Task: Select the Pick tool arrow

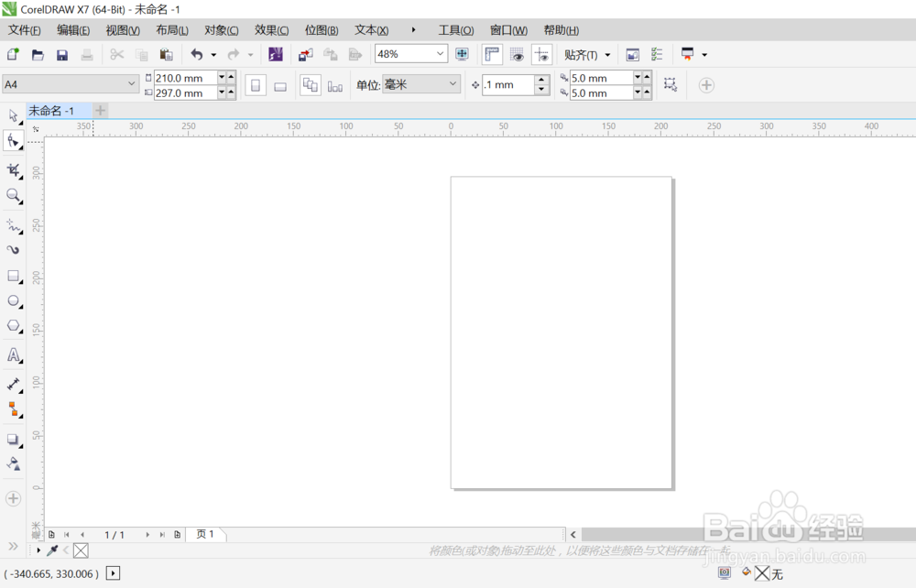Action: [x=13, y=115]
